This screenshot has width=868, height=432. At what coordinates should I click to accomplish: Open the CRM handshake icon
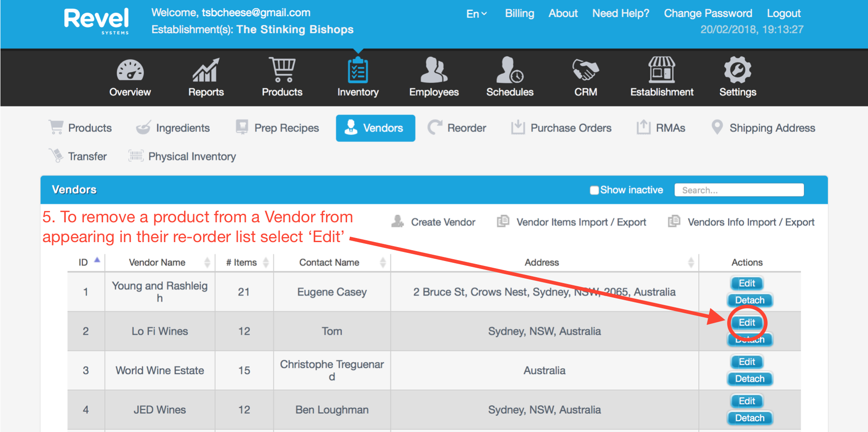coord(585,70)
